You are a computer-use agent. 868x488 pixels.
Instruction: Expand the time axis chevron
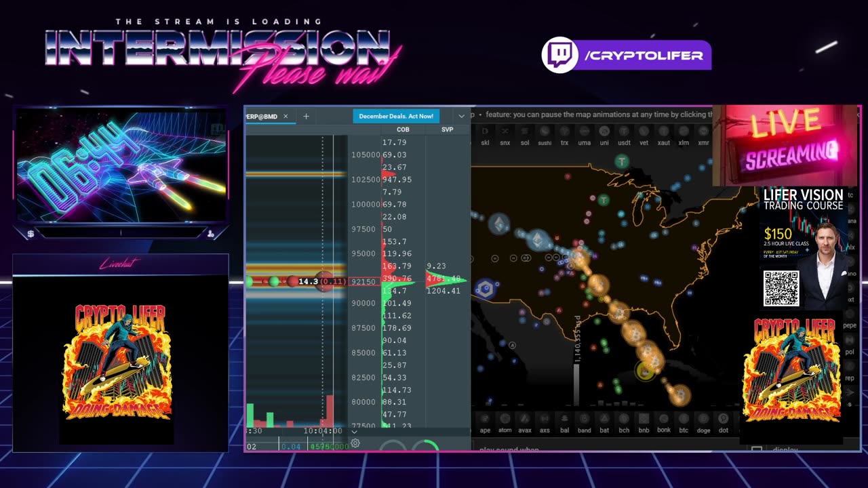[x=354, y=431]
